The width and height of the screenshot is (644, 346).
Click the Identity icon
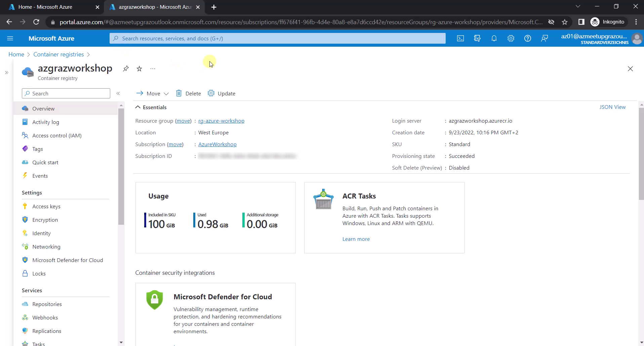coord(25,233)
